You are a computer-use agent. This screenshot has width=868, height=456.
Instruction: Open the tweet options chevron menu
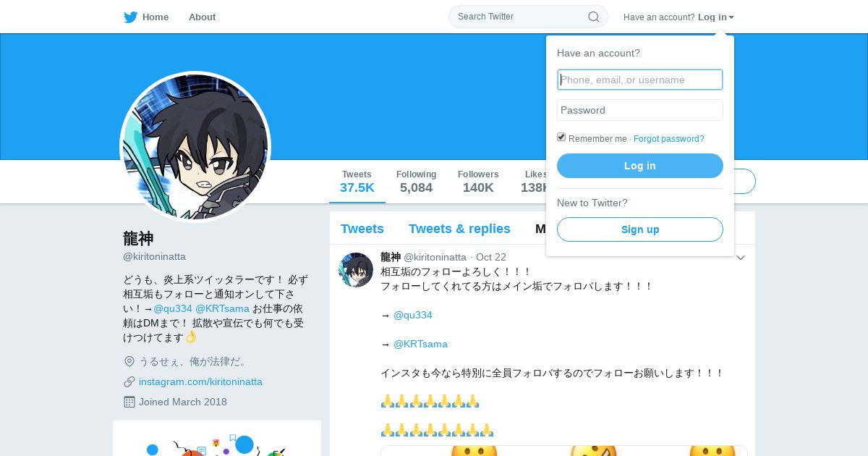(740, 258)
